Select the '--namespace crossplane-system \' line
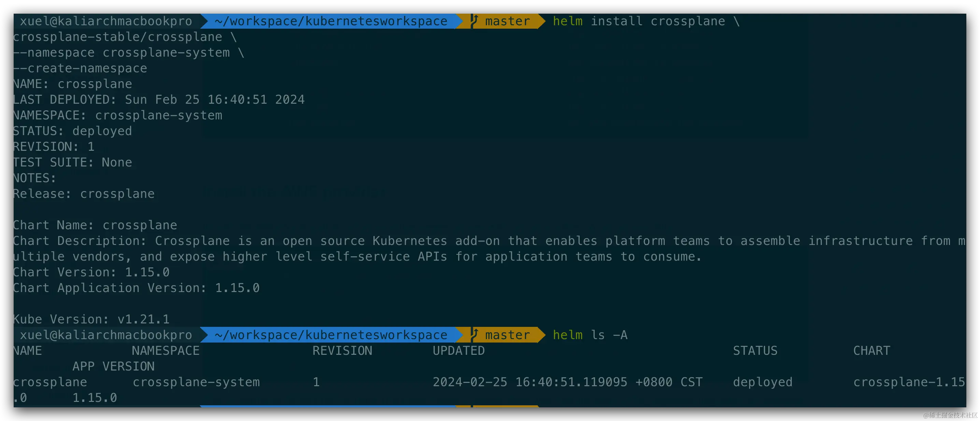980x421 pixels. [x=129, y=53]
